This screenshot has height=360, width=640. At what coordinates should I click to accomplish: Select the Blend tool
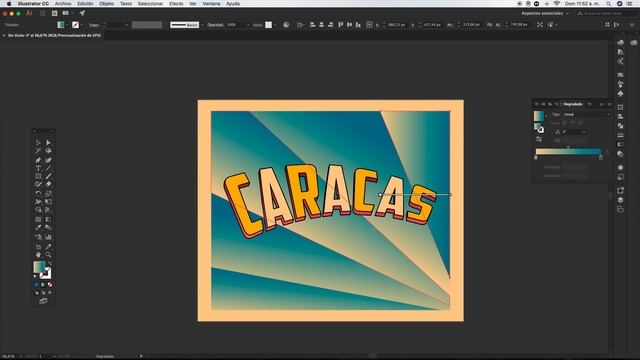48,228
